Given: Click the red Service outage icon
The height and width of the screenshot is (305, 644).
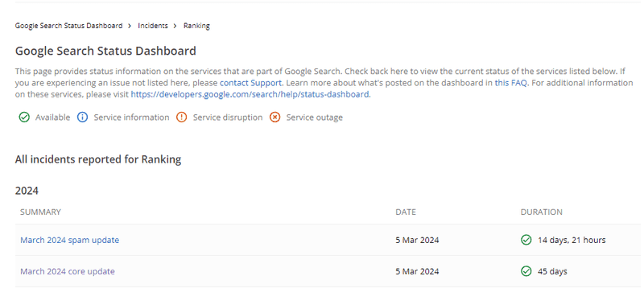Looking at the screenshot, I should coord(275,117).
